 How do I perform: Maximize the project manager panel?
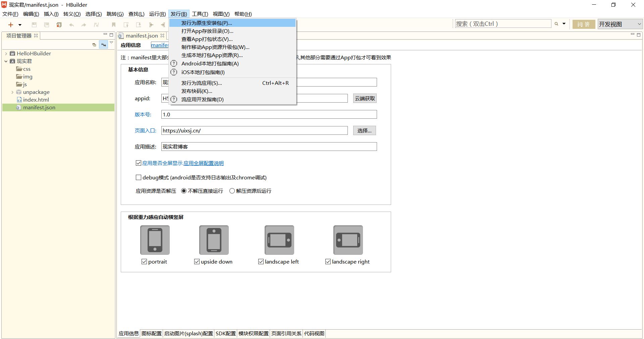[x=111, y=35]
